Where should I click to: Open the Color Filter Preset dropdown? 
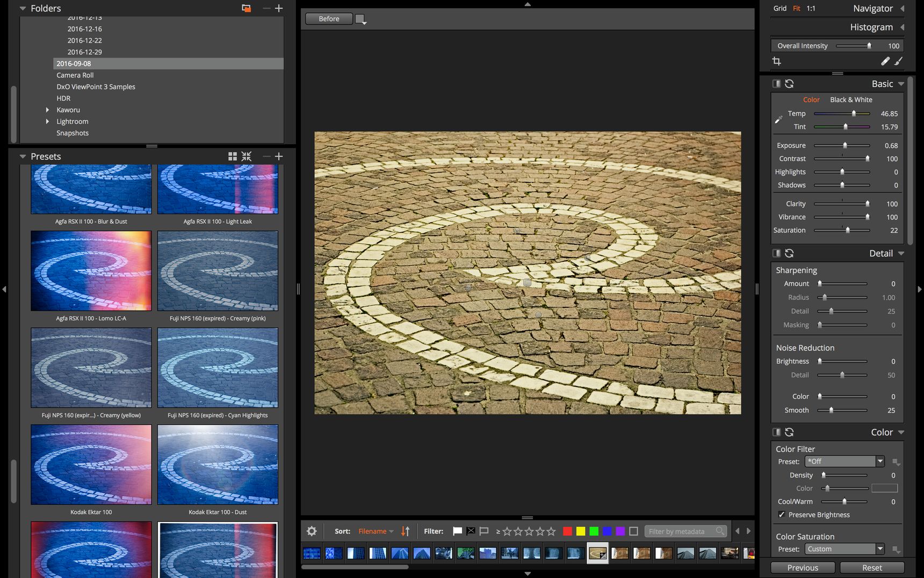(x=844, y=461)
